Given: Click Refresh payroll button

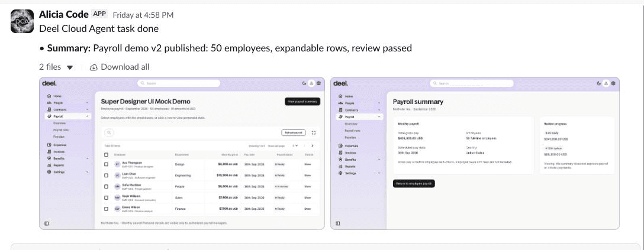Looking at the screenshot, I should tap(294, 133).
